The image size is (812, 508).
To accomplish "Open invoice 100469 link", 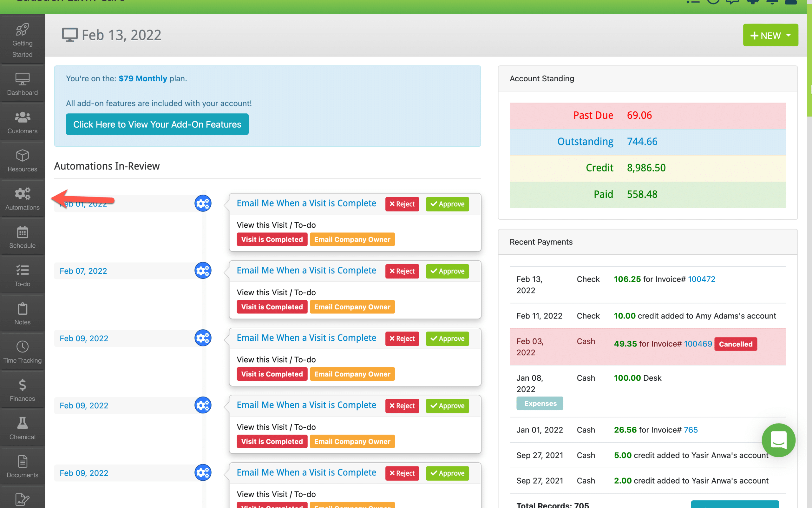I will click(697, 344).
